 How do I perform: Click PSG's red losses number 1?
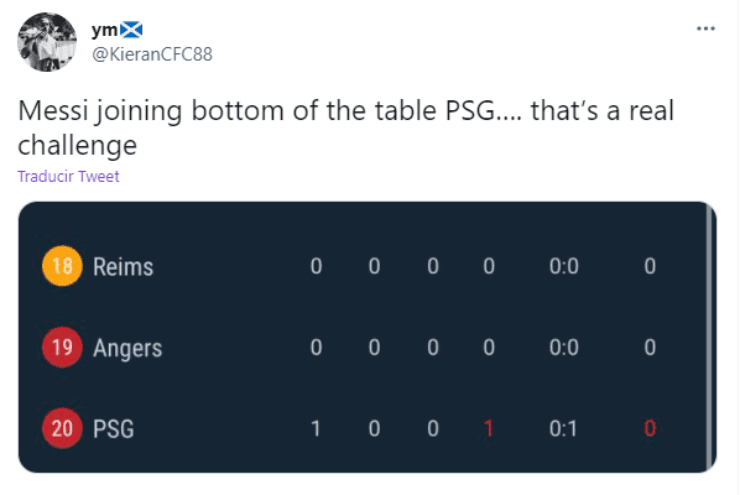(489, 429)
